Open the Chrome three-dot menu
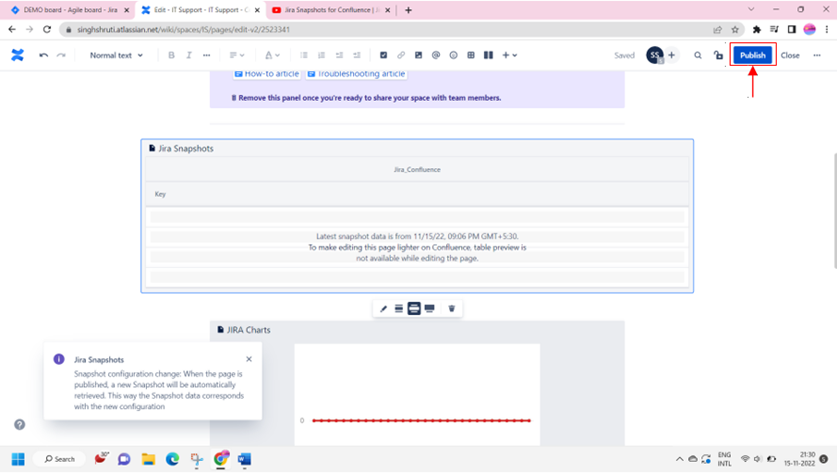Image resolution: width=837 pixels, height=473 pixels. (x=826, y=29)
